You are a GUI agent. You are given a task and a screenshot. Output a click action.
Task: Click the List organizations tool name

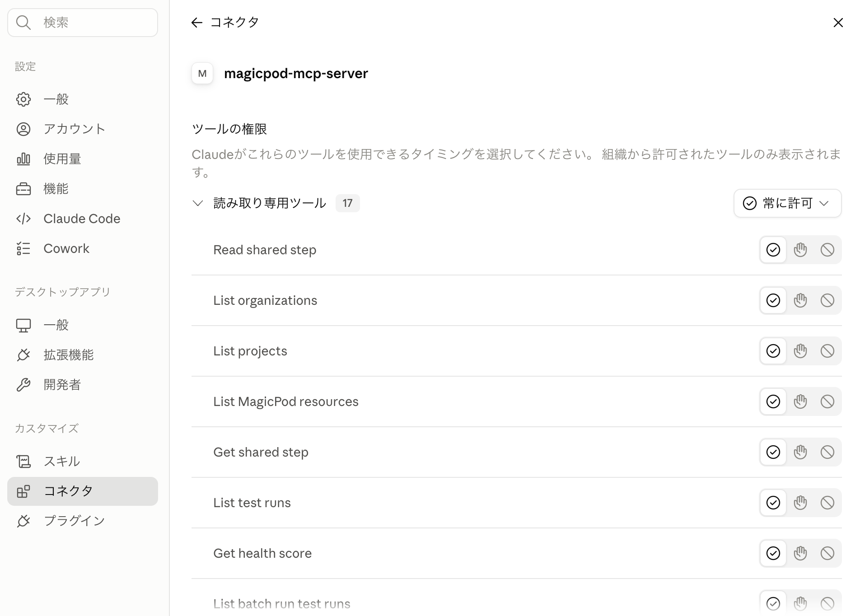(265, 300)
